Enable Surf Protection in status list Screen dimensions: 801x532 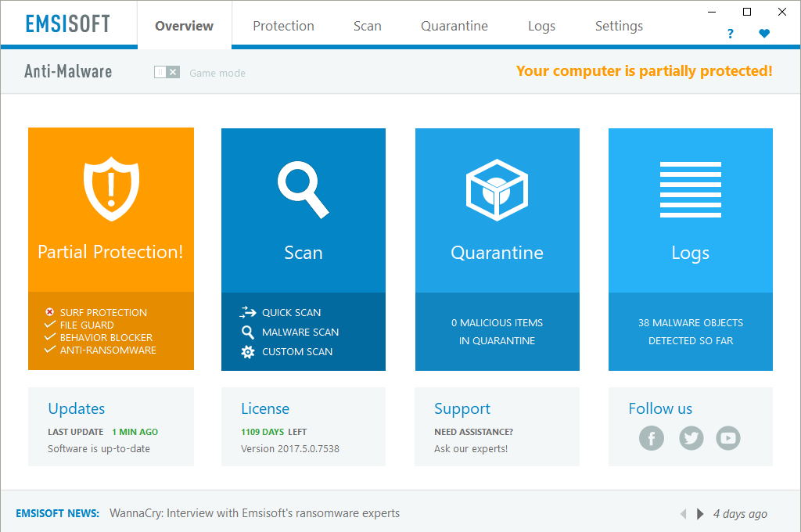tap(102, 312)
